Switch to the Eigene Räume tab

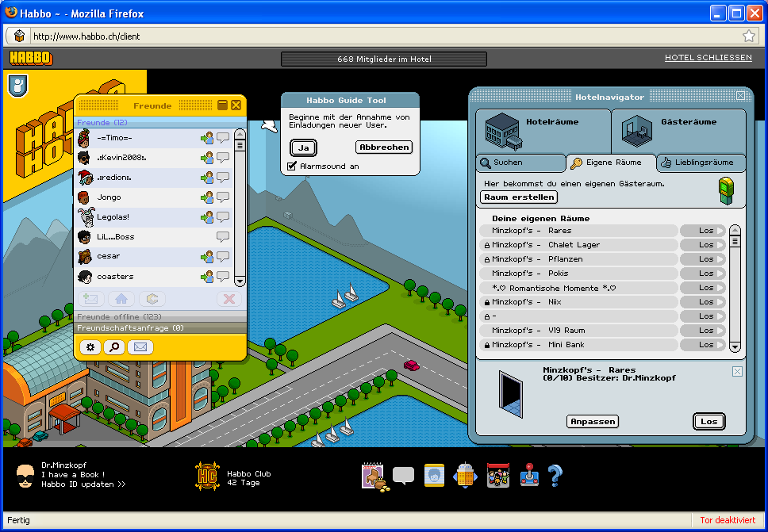(x=611, y=163)
